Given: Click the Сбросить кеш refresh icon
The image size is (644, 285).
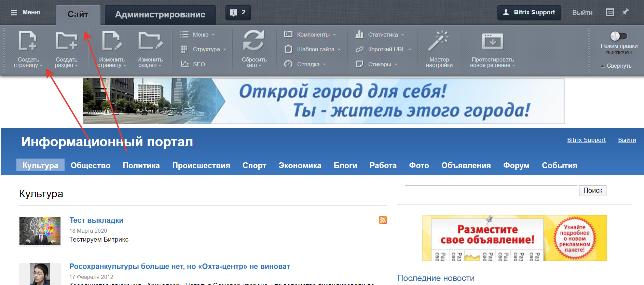Looking at the screenshot, I should pyautogui.click(x=254, y=40).
